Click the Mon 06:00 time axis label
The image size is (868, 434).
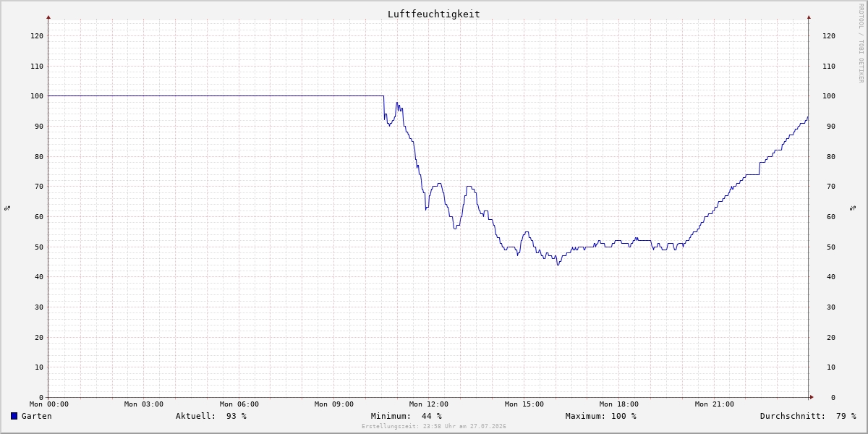coord(239,404)
